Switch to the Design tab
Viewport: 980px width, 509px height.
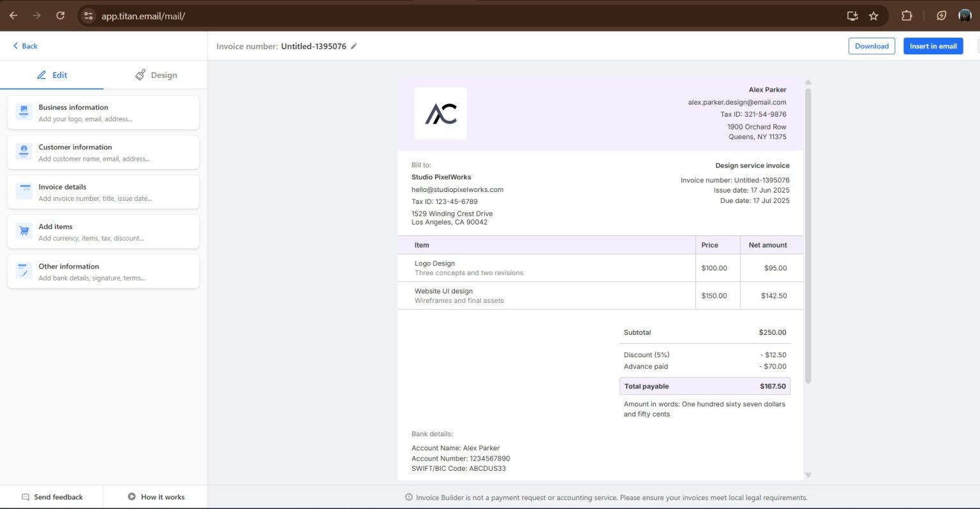click(156, 75)
